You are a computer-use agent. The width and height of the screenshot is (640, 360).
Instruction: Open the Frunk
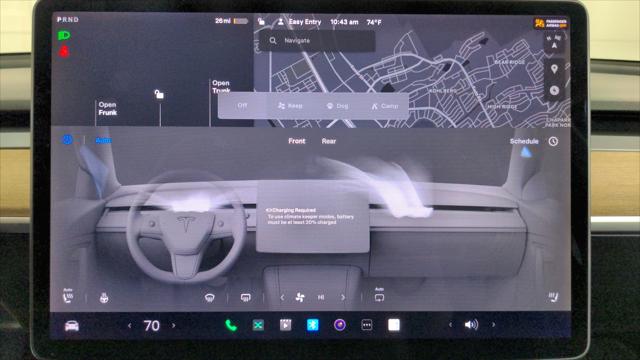[x=107, y=109]
